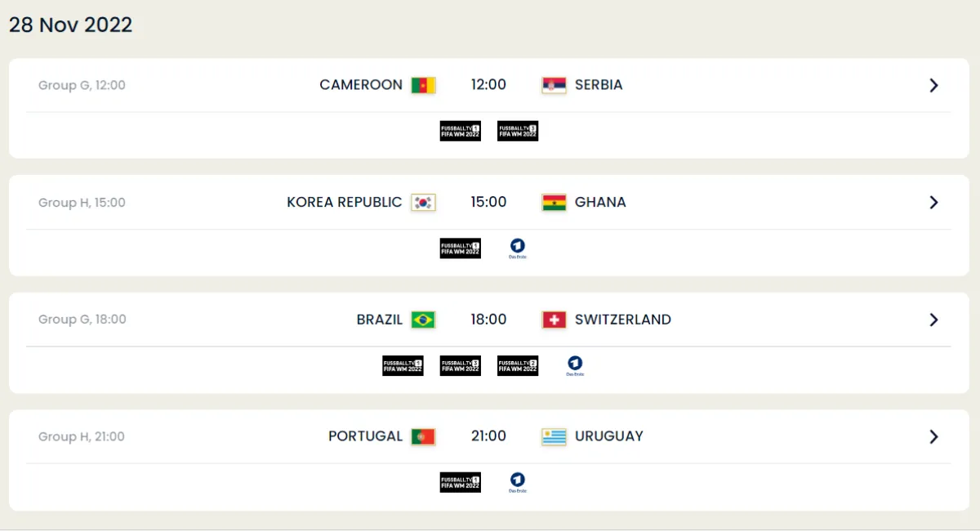The height and width of the screenshot is (532, 980).
Task: Expand Korea Republic vs Ghana match arrow
Action: [x=933, y=203]
